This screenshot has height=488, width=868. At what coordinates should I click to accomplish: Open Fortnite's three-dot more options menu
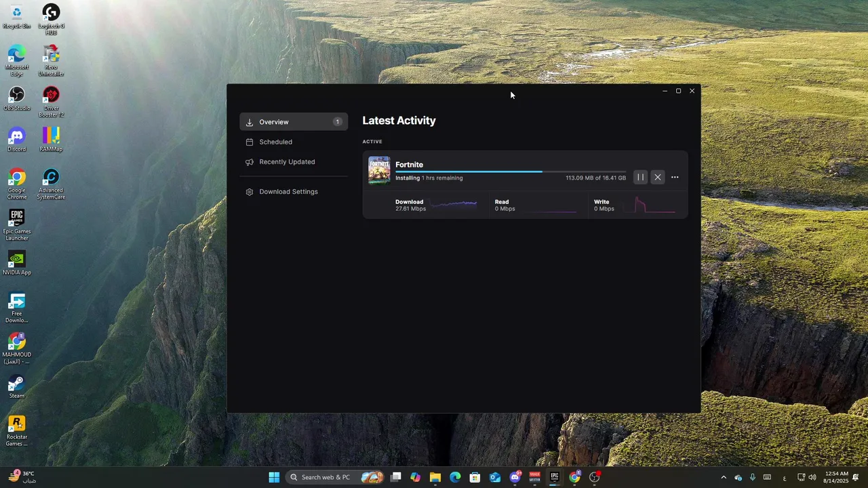(675, 178)
